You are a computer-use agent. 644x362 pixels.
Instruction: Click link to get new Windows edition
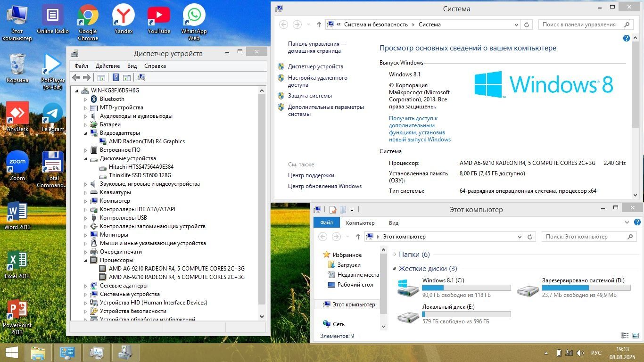(420, 129)
